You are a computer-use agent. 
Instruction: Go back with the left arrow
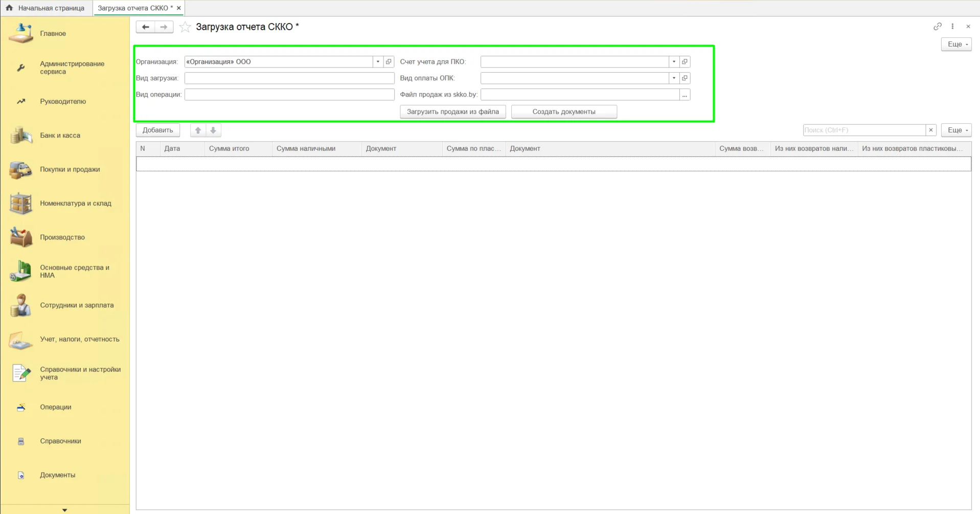point(145,27)
